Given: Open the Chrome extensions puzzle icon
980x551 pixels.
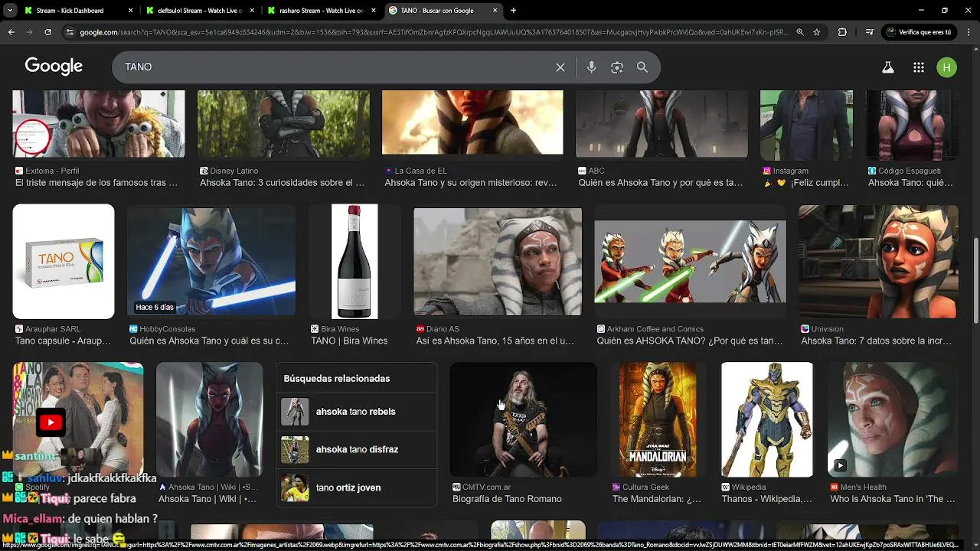Looking at the screenshot, I should tap(842, 32).
